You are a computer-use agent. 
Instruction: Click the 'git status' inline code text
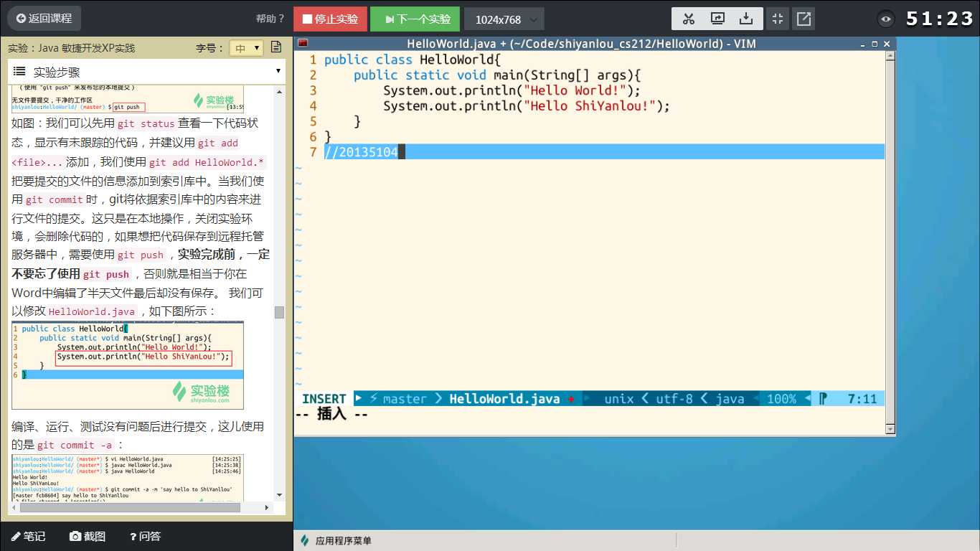pyautogui.click(x=146, y=123)
